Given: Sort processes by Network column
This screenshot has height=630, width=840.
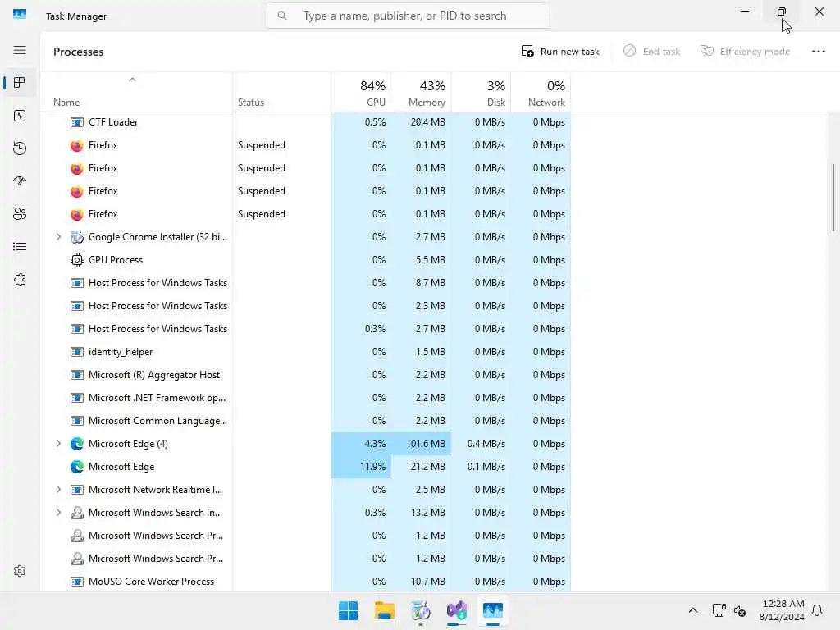Looking at the screenshot, I should [541, 93].
